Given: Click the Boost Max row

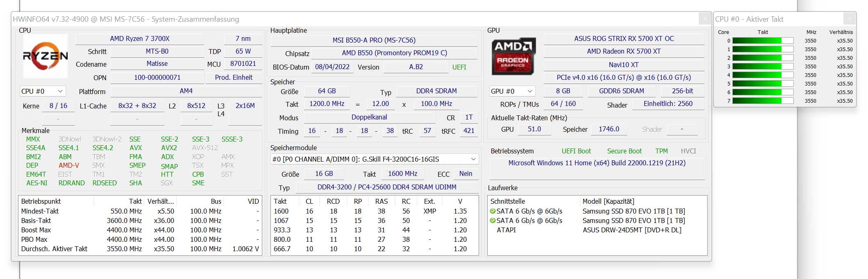Looking at the screenshot, I should 140,230.
